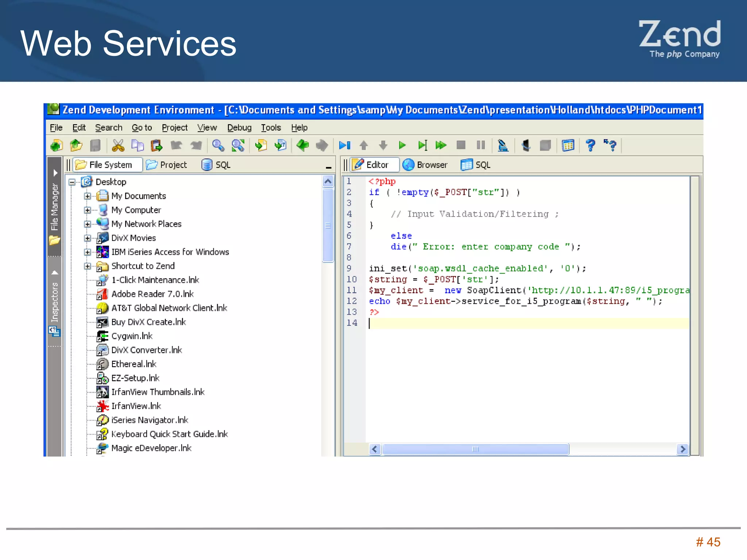Click the table/calendar toolbar icon

tap(568, 146)
